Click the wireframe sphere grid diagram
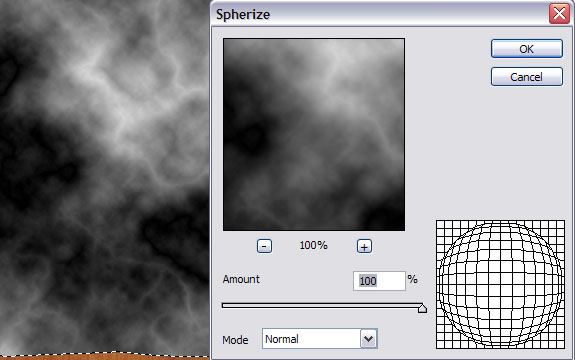Screen dimensions: 575x360 501,284
